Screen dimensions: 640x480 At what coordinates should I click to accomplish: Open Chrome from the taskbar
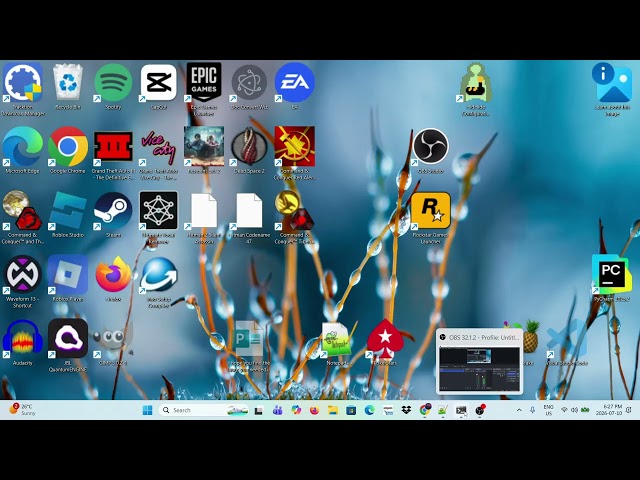(425, 410)
